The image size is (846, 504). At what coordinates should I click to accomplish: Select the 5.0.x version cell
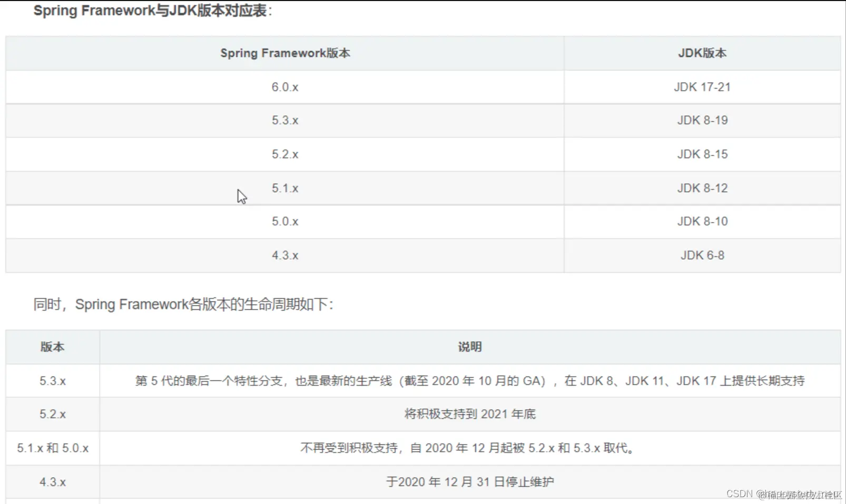tap(285, 221)
